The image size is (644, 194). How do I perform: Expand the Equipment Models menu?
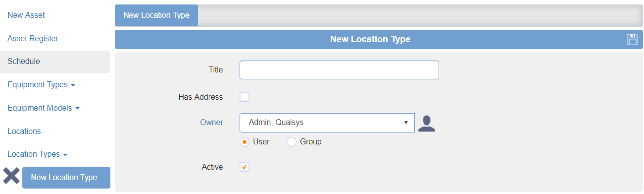click(x=44, y=108)
